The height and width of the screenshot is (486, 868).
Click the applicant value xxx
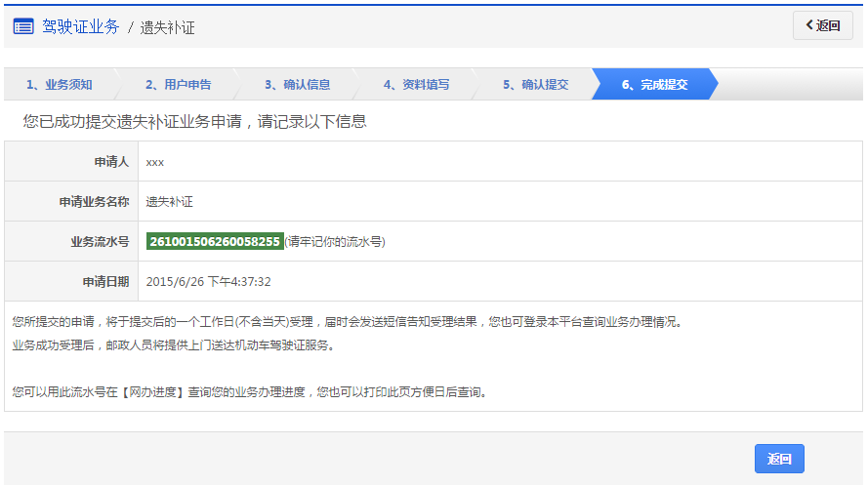coord(155,162)
